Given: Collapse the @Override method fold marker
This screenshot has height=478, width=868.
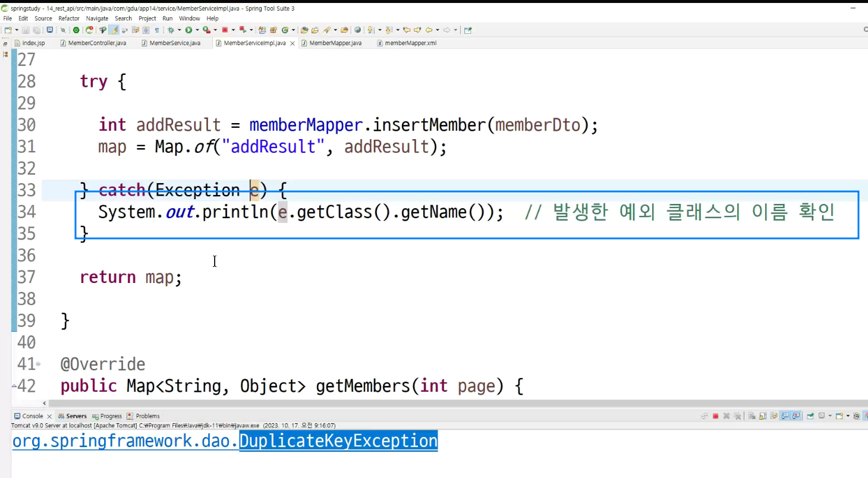Looking at the screenshot, I should (38, 364).
